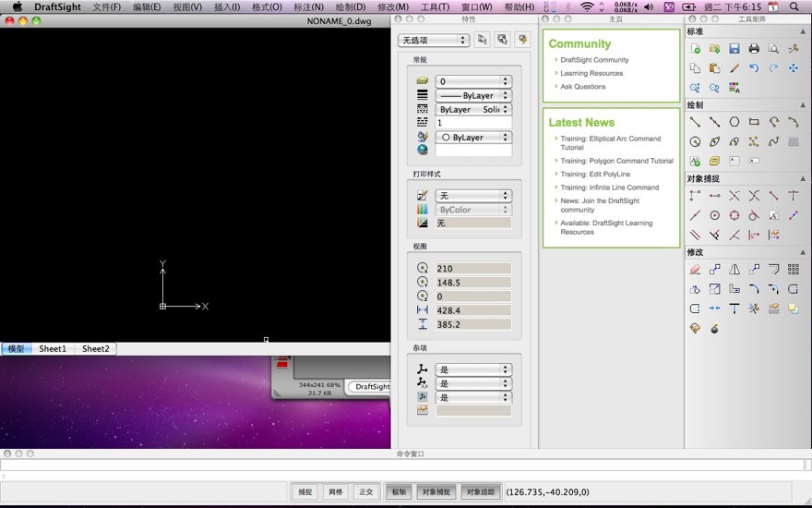The height and width of the screenshot is (508, 812).
Task: Select the Explode bomb icon
Action: [714, 328]
